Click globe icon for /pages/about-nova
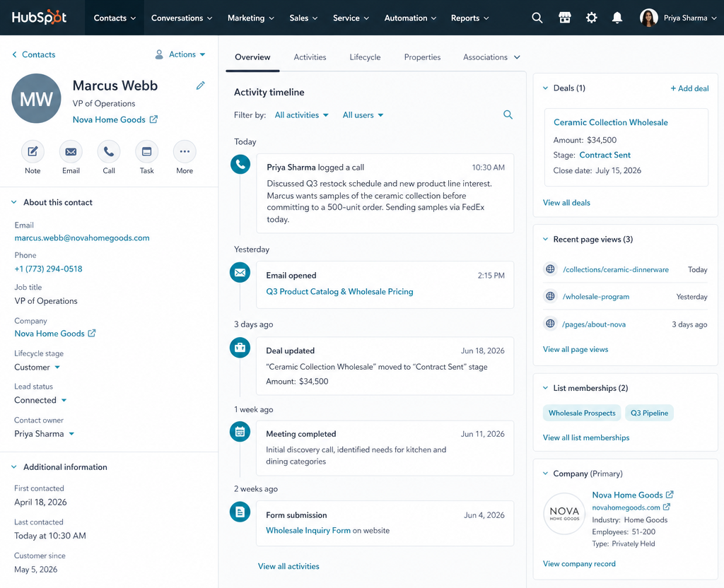This screenshot has height=588, width=724. (550, 324)
